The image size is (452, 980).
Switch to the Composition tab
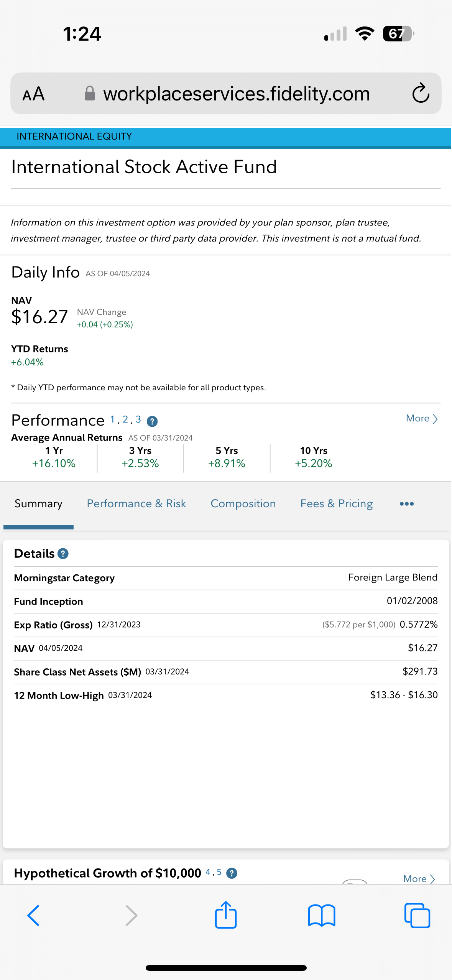(x=243, y=504)
